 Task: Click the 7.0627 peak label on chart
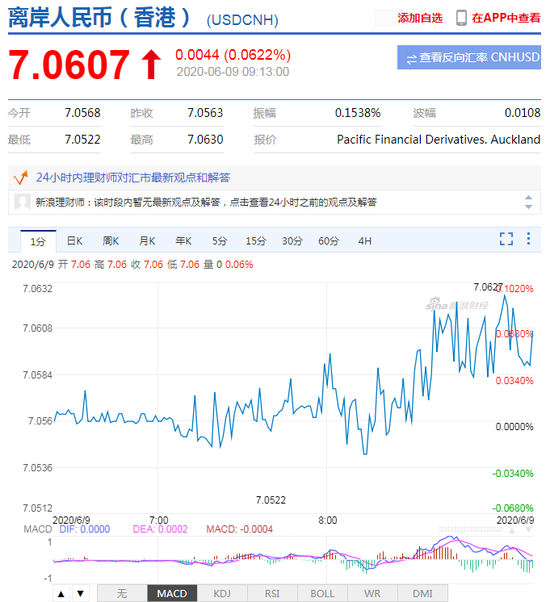click(487, 287)
